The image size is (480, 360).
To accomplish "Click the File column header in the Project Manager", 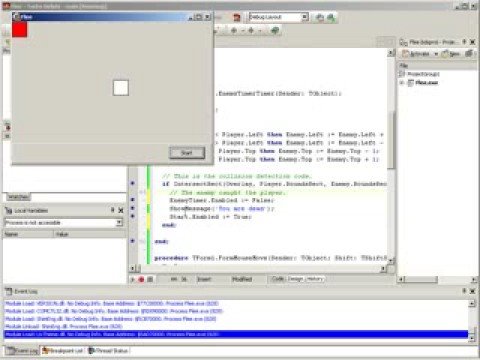I will (x=437, y=65).
